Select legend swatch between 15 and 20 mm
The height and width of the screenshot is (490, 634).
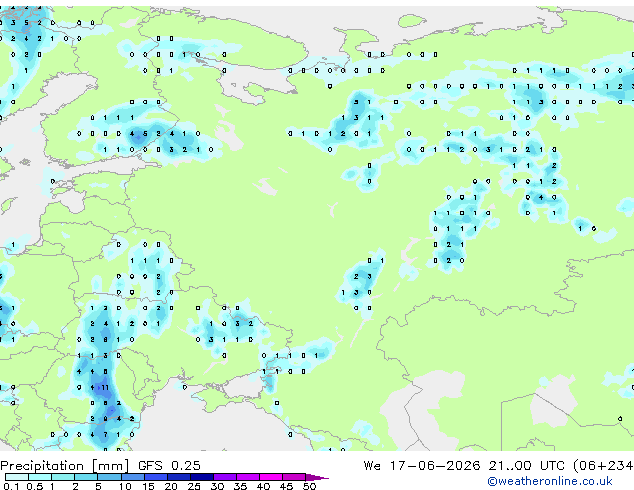[x=155, y=477]
